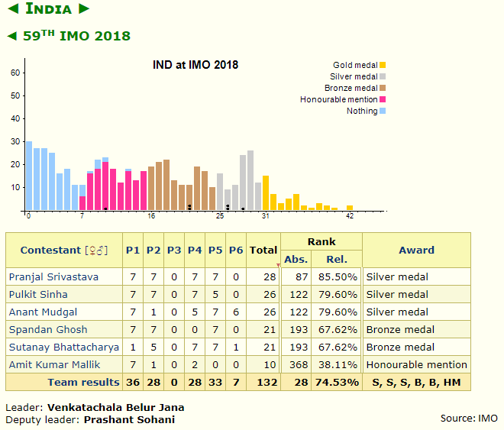Click the y-axis label 60
The image size is (504, 430).
point(15,73)
